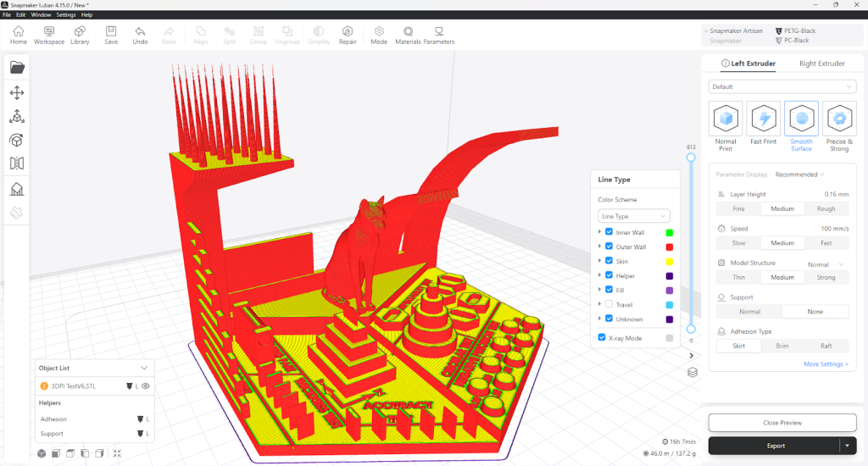868x466 pixels.
Task: Click the Close Preview button
Action: pos(782,422)
